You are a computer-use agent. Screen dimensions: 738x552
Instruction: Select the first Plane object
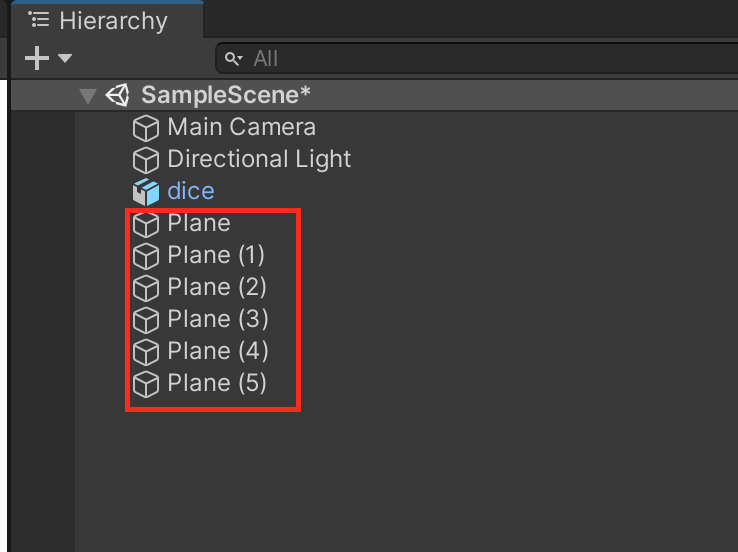coord(199,224)
